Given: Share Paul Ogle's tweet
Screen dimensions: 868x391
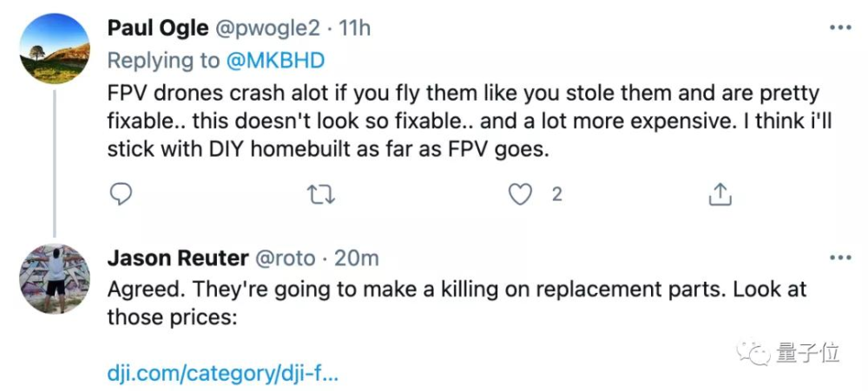Looking at the screenshot, I should pyautogui.click(x=719, y=194).
